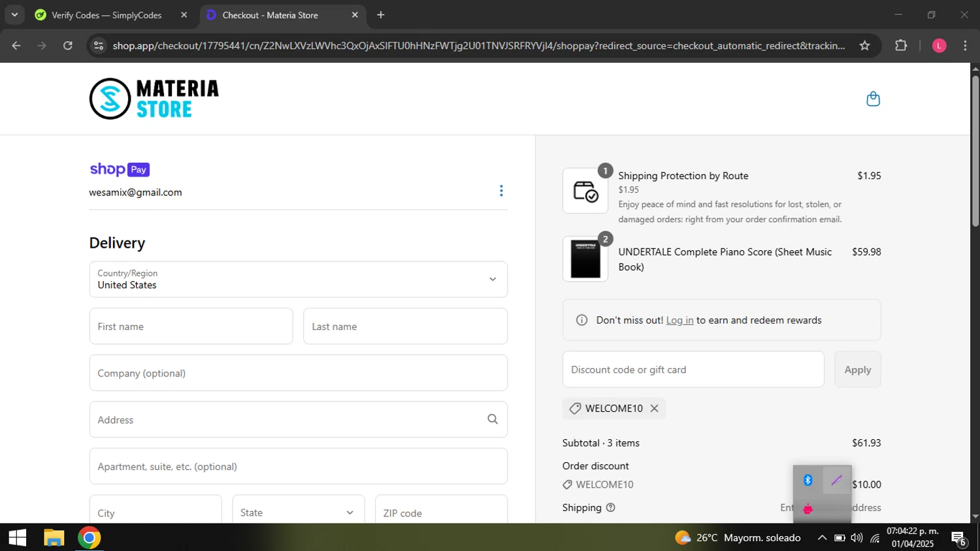Open the taskbar clock and date
The height and width of the screenshot is (551, 980).
(913, 537)
